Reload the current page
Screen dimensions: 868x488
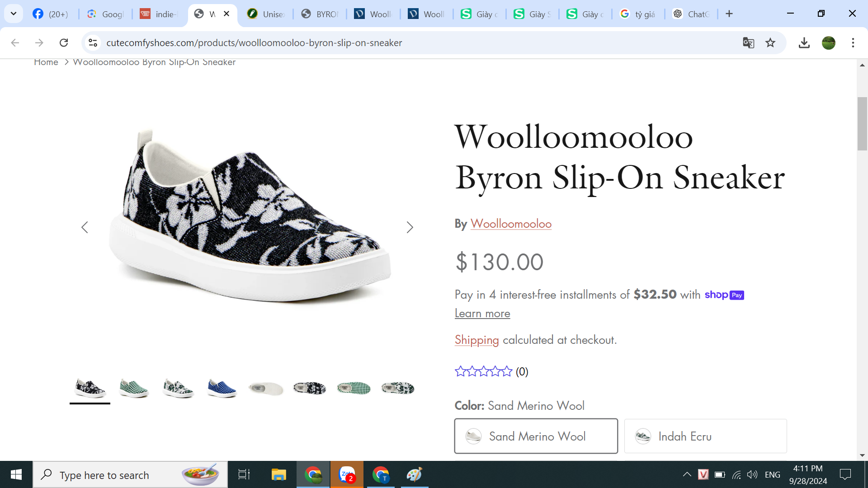pyautogui.click(x=64, y=43)
